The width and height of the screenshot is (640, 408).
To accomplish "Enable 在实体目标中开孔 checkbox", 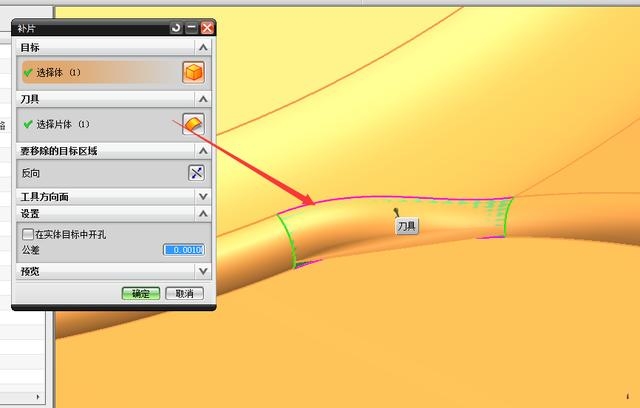I will (28, 234).
